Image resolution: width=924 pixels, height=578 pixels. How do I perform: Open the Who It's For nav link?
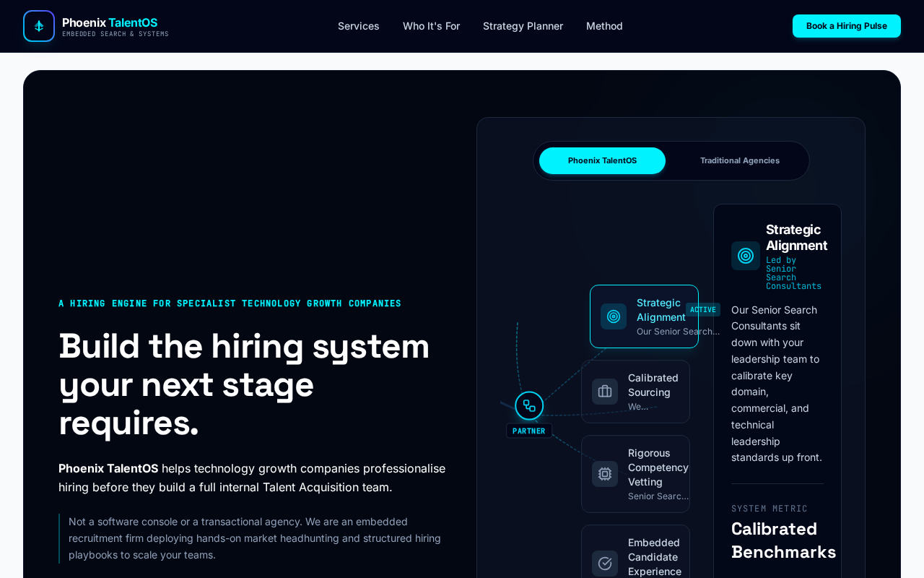click(431, 26)
